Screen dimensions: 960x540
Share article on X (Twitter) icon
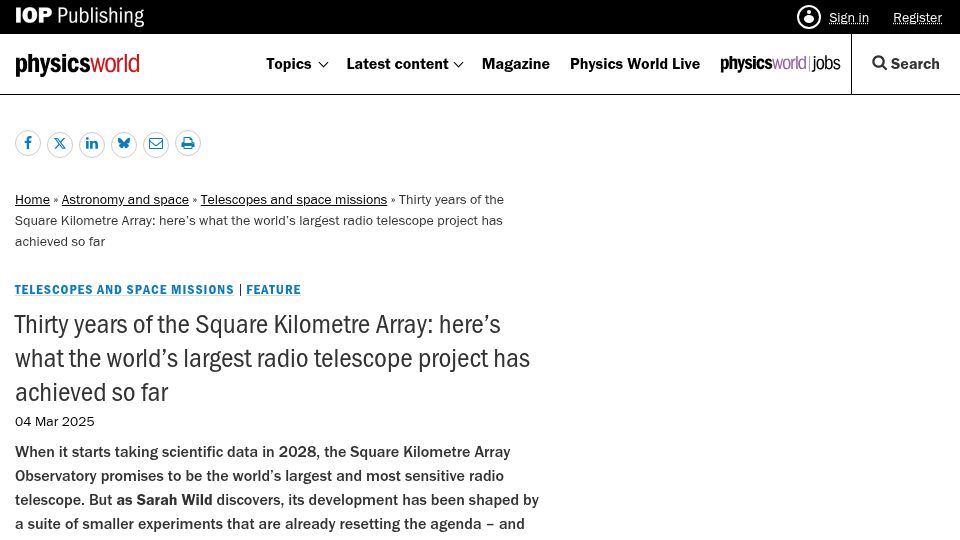60,144
